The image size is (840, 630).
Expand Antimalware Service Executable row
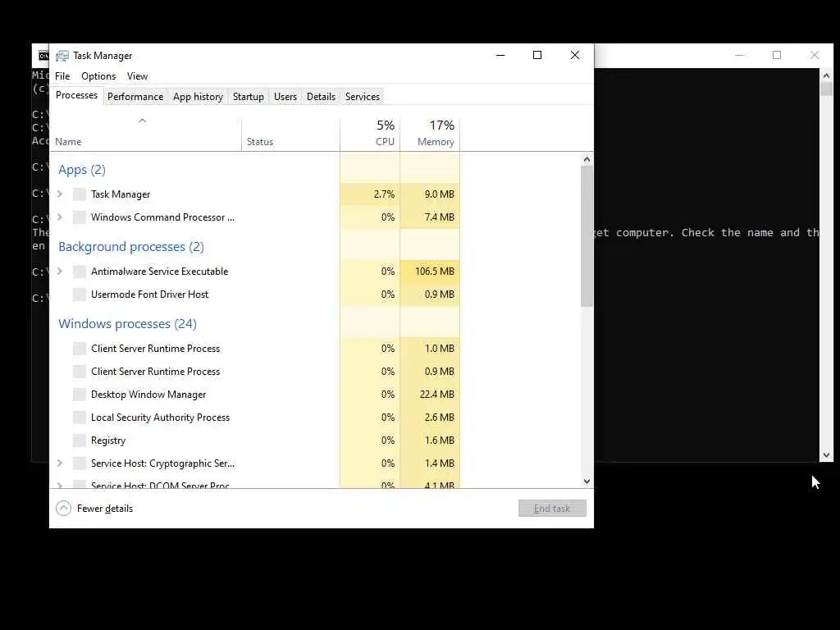point(60,271)
